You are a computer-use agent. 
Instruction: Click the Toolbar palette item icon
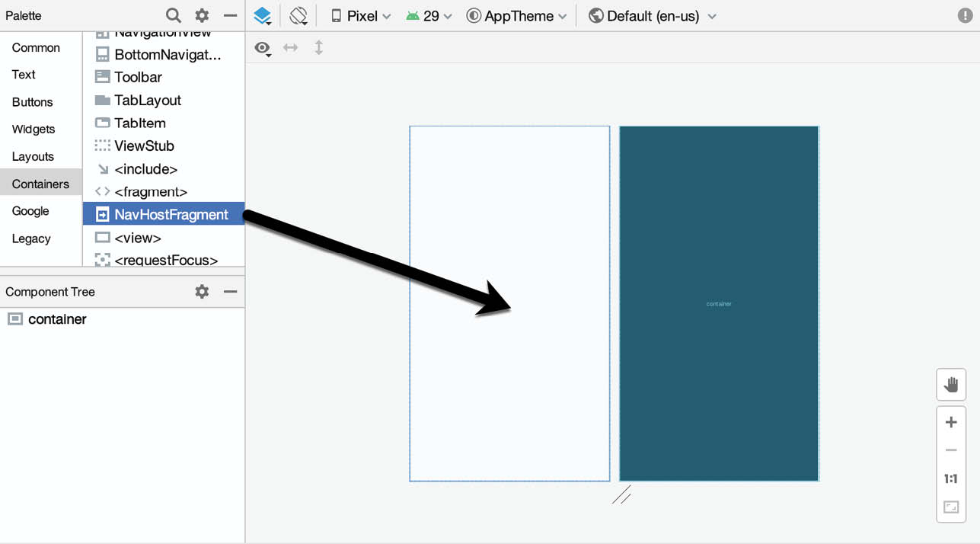pyautogui.click(x=102, y=77)
